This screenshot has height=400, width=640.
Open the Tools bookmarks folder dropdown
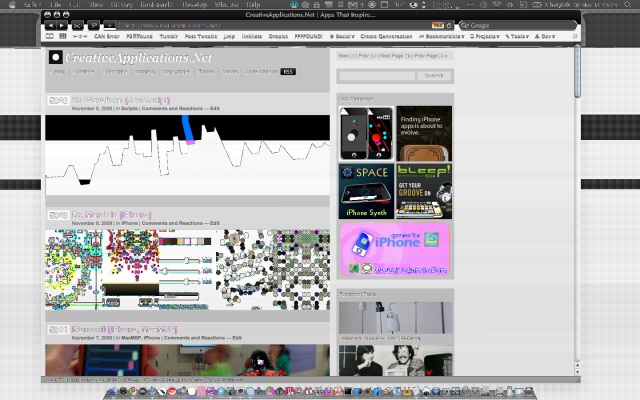tap(517, 36)
